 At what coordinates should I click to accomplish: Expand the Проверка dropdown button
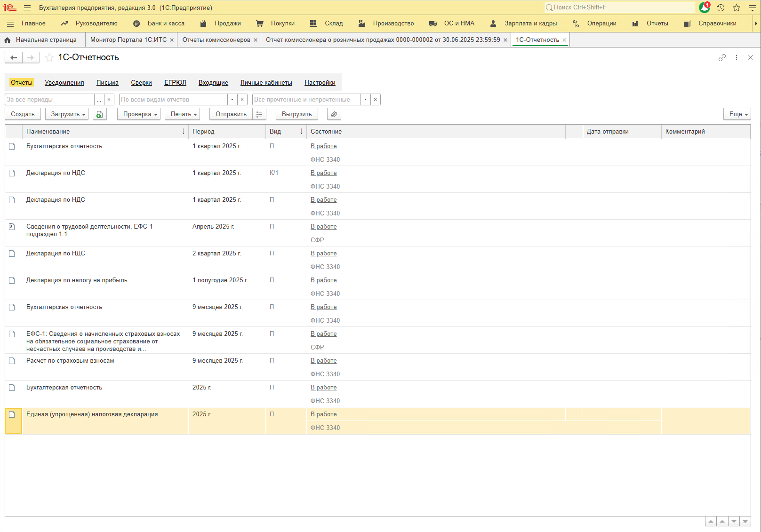[x=140, y=114]
